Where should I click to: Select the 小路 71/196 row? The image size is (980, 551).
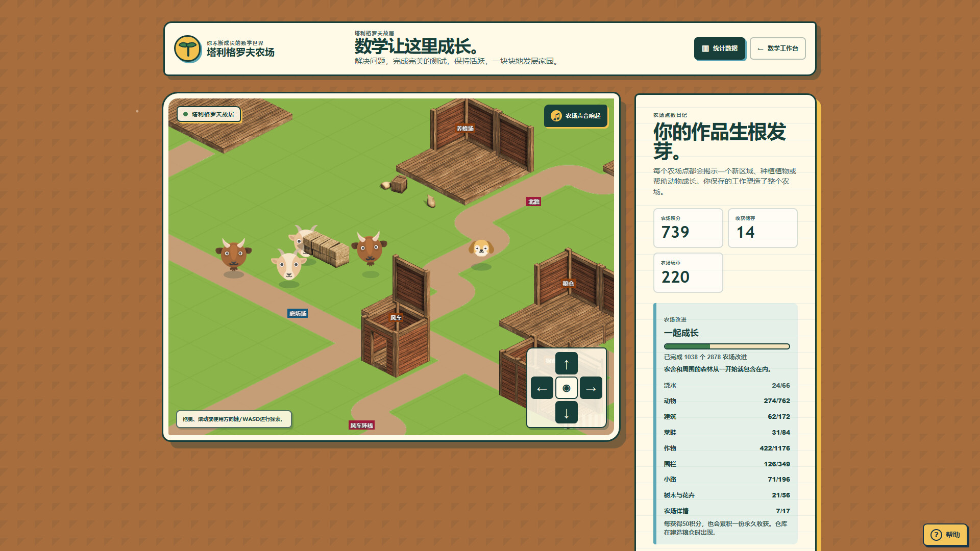tap(727, 480)
